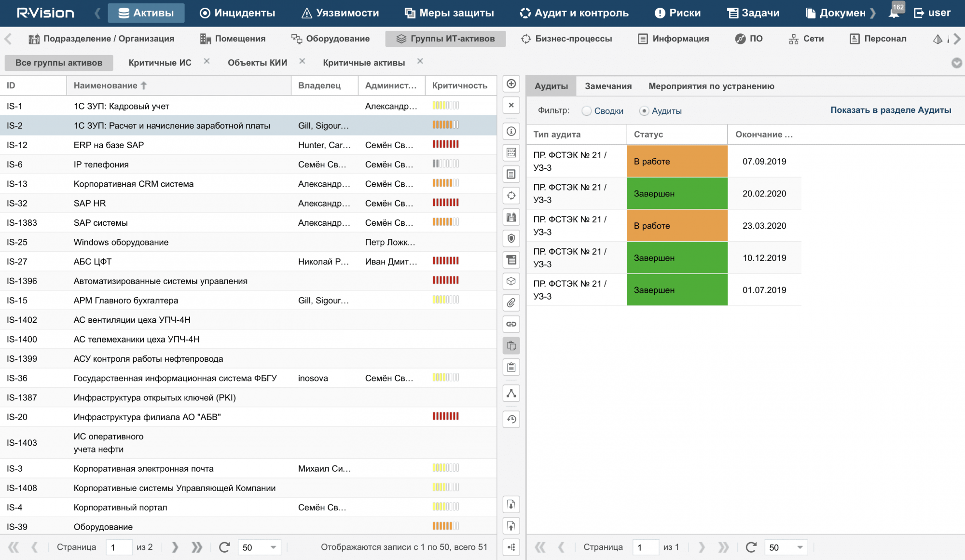Click the delete X icon in toolbar
965x560 pixels.
511,105
